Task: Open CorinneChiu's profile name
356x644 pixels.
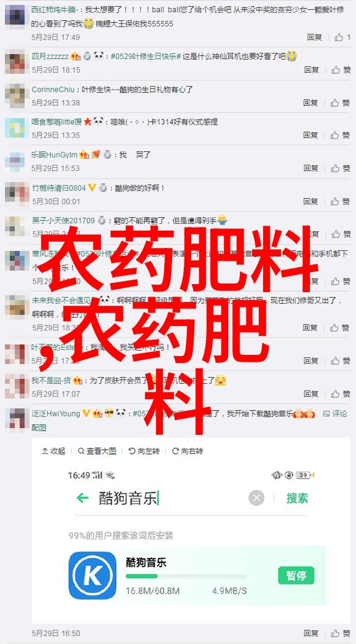Action: 53,89
